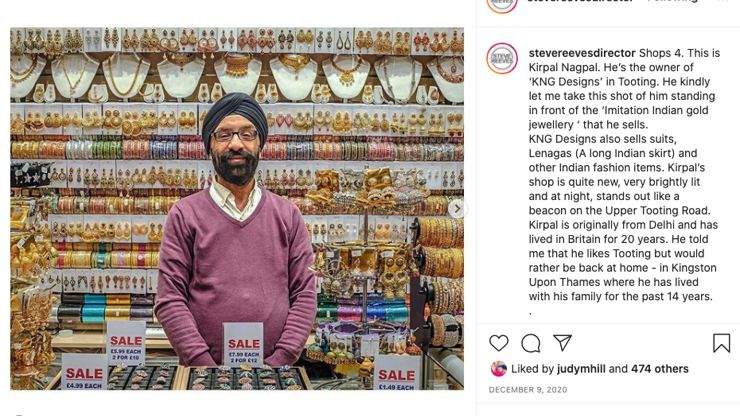
Task: Click judymhill's small avatar near likes
Action: (x=498, y=368)
